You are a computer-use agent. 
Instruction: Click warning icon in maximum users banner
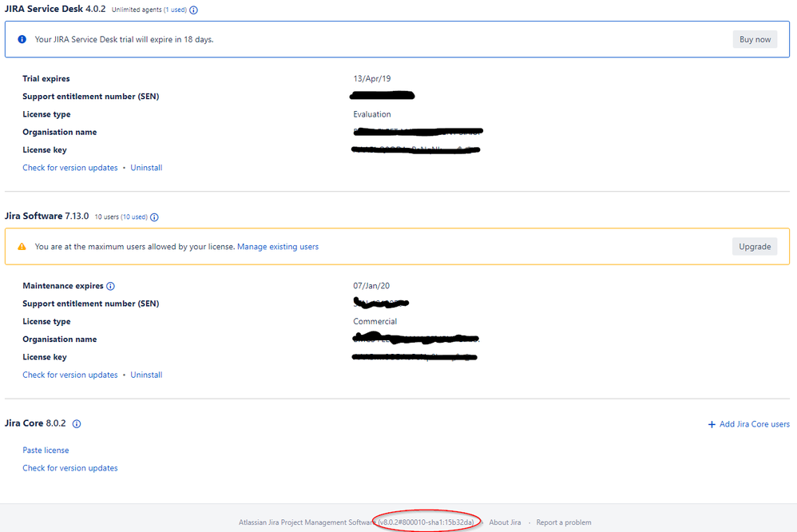22,247
